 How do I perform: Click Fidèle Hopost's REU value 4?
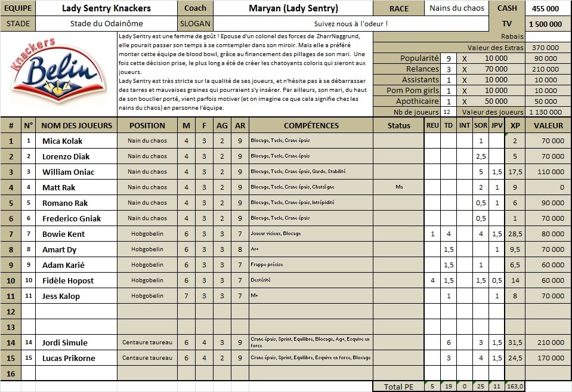[x=432, y=280]
